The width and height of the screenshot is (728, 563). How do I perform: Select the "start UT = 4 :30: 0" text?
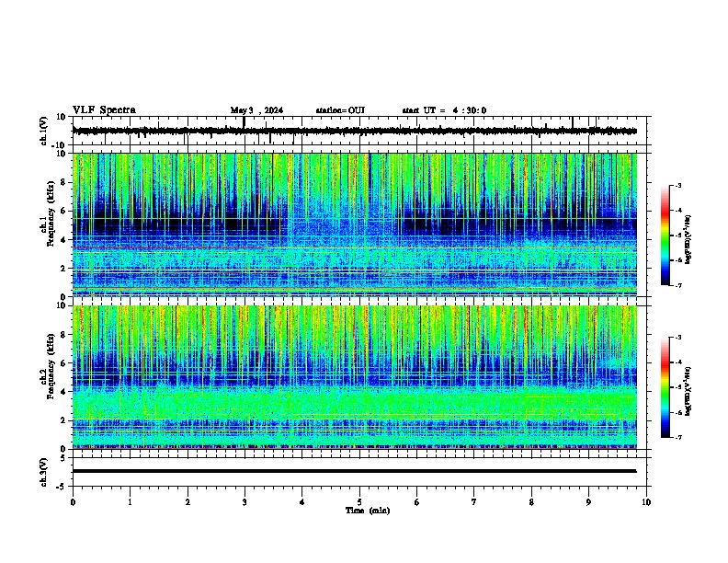point(444,110)
